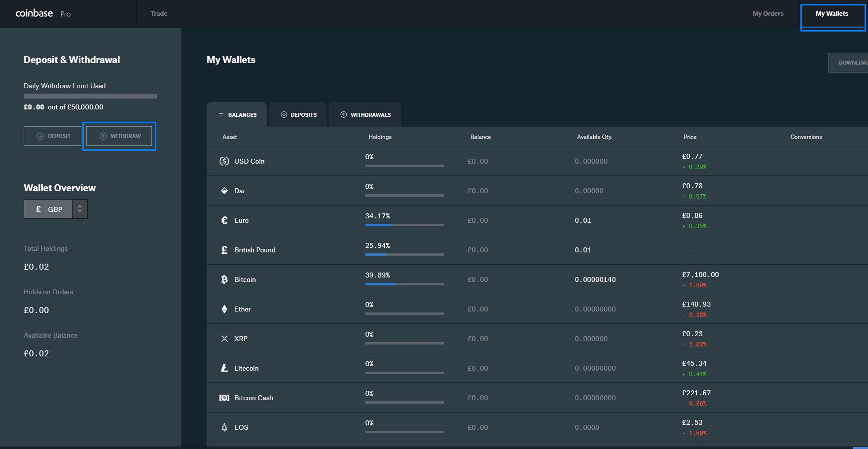Click the USD Coin asset icon
868x449 pixels.
coord(224,161)
